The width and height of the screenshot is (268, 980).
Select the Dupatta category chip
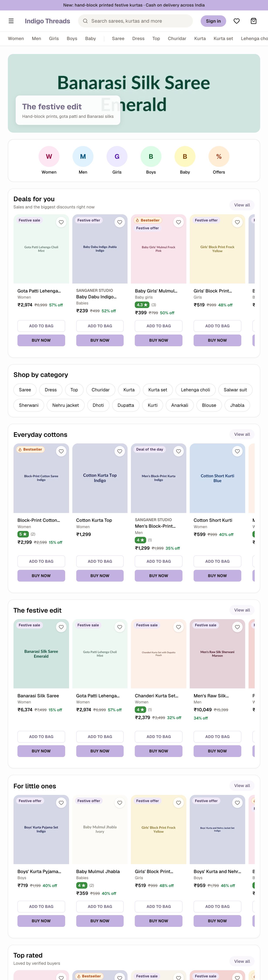126,405
